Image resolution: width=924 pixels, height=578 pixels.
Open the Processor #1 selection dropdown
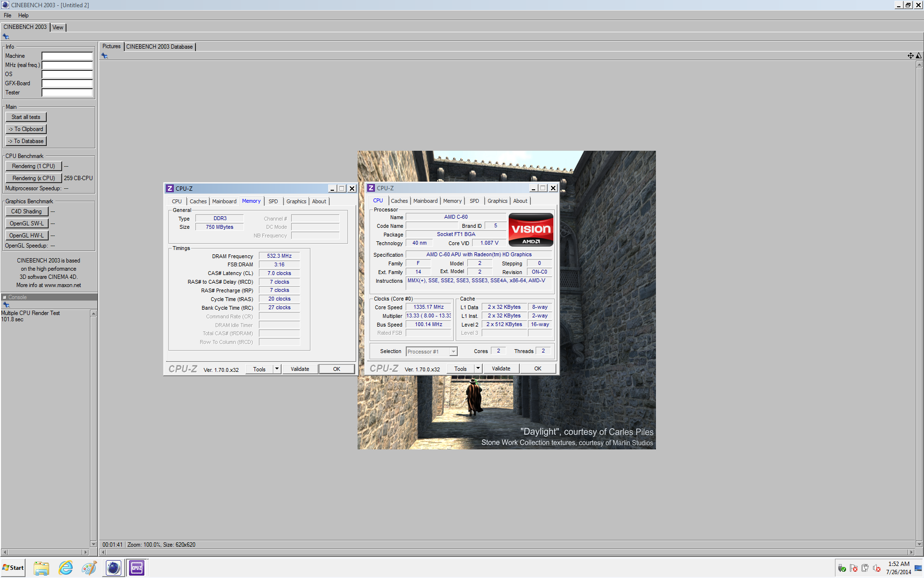click(453, 352)
